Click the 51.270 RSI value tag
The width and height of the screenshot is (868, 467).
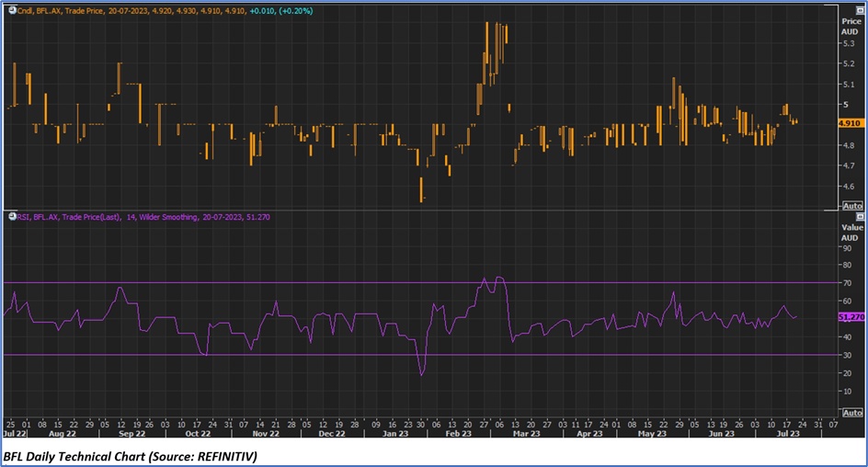point(851,317)
